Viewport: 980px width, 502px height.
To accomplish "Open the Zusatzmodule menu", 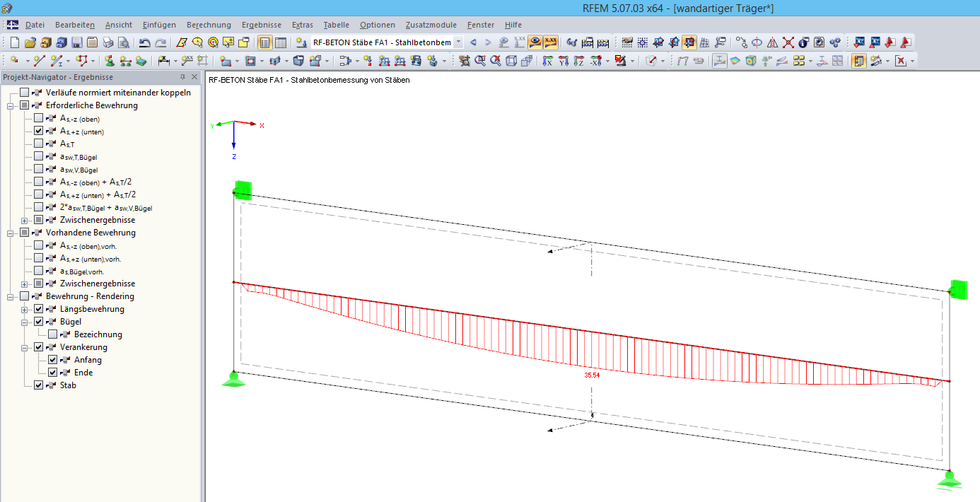I will pos(431,25).
